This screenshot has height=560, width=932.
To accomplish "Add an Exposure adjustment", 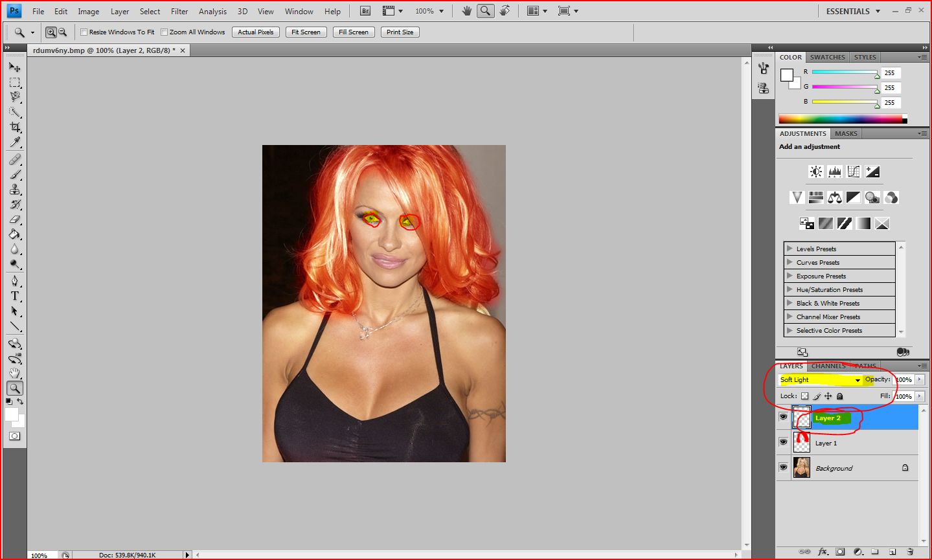I will [872, 172].
